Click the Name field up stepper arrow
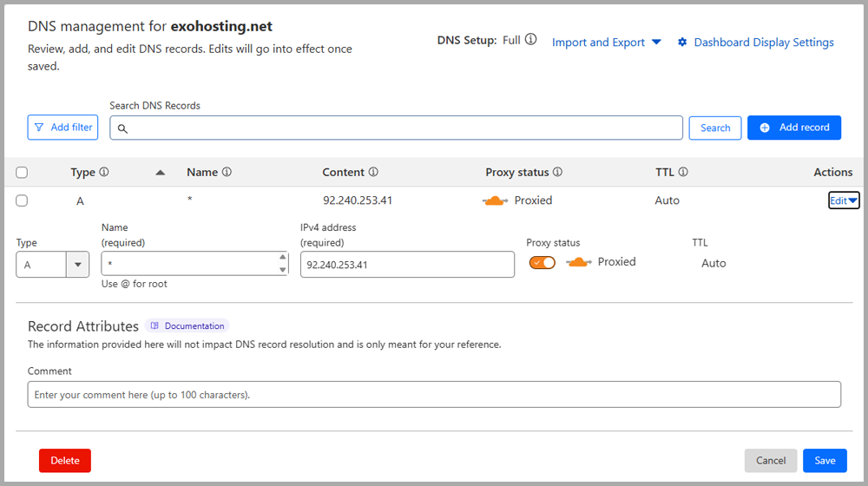Viewport: 868px width, 486px height. click(x=282, y=257)
